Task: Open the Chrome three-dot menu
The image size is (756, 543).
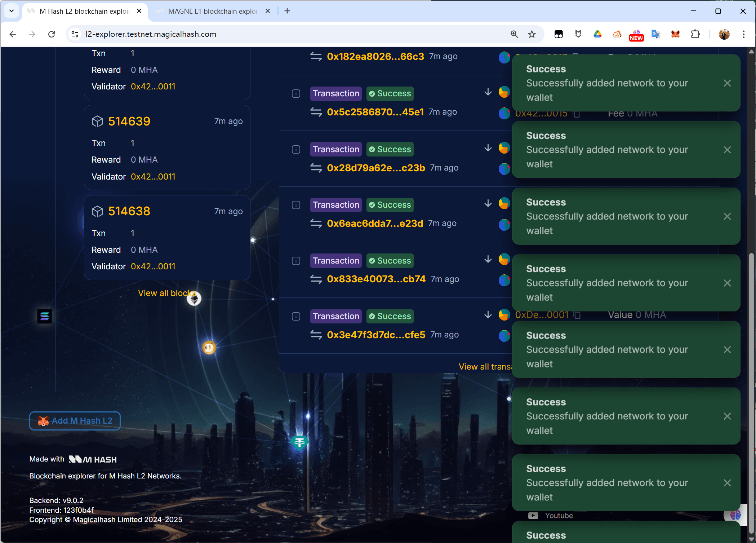Action: click(x=743, y=34)
